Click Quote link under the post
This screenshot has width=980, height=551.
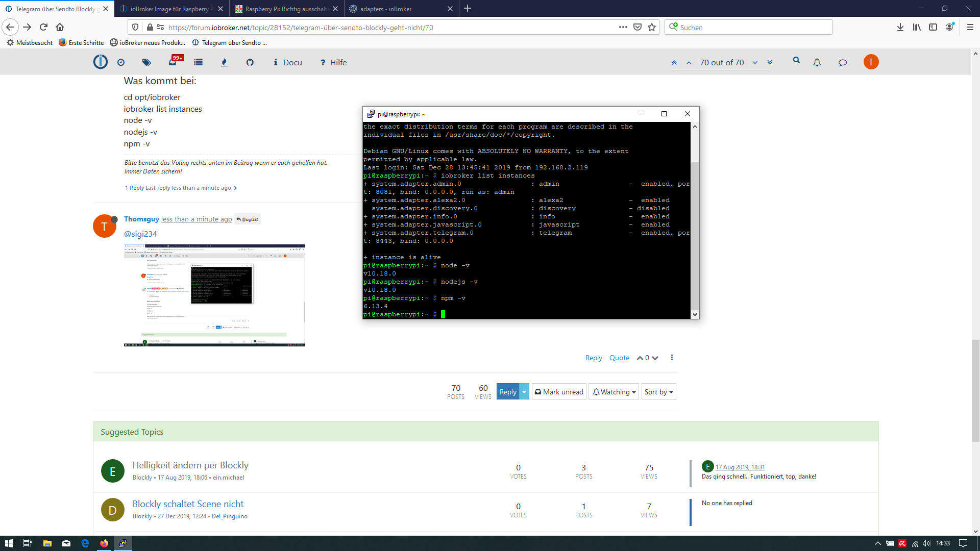[619, 358]
